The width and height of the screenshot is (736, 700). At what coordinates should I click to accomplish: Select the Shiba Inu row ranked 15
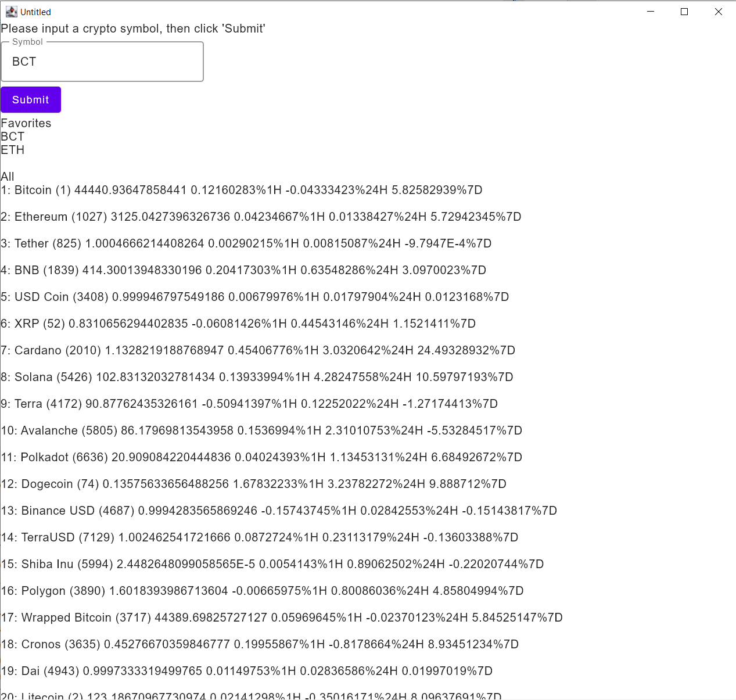pyautogui.click(x=272, y=564)
